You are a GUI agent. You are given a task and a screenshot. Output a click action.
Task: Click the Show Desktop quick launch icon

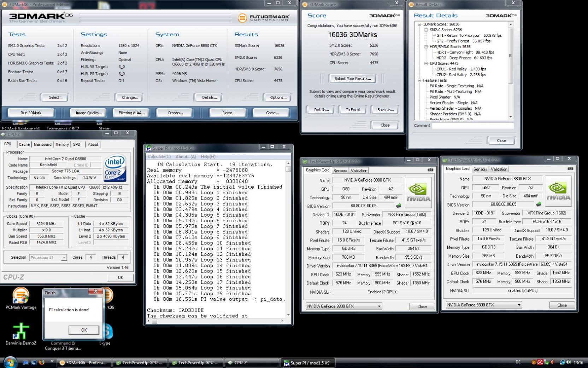tap(25, 363)
